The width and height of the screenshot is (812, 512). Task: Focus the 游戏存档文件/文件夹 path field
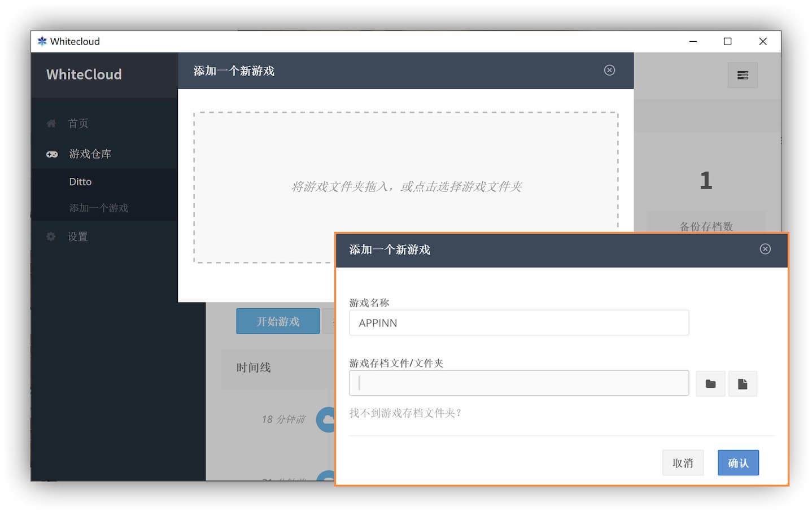click(x=519, y=383)
